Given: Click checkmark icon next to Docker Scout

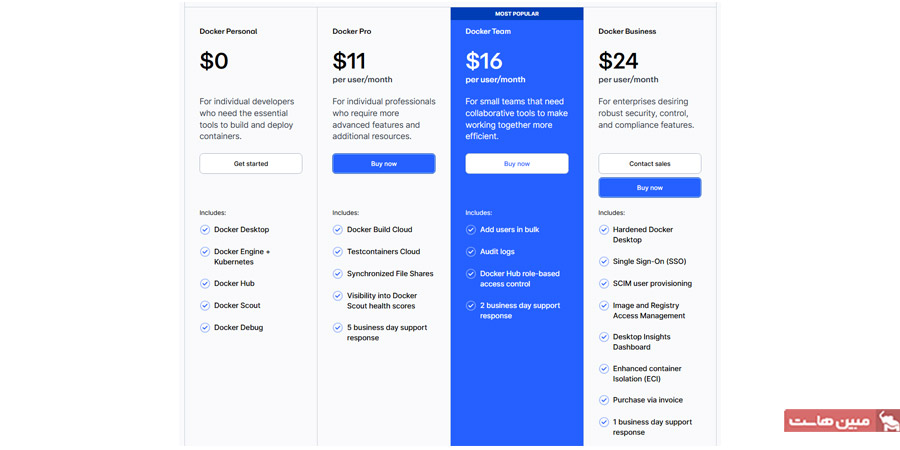Looking at the screenshot, I should click(205, 306).
